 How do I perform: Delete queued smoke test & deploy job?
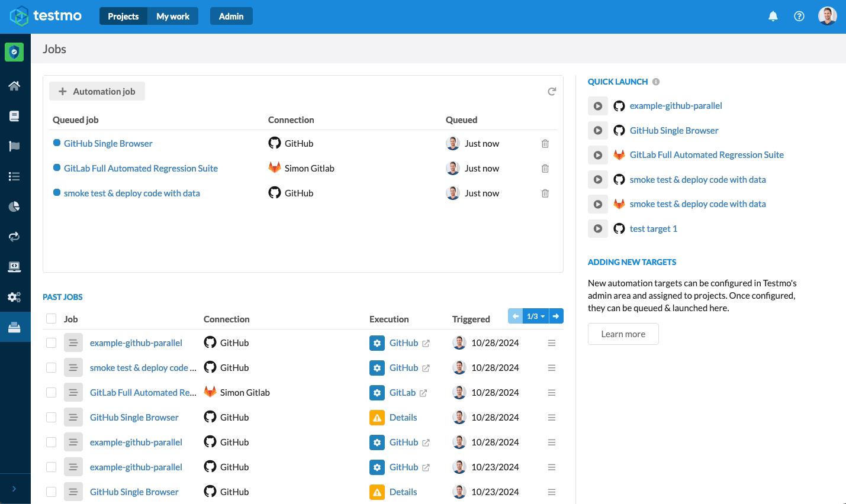[x=545, y=193]
